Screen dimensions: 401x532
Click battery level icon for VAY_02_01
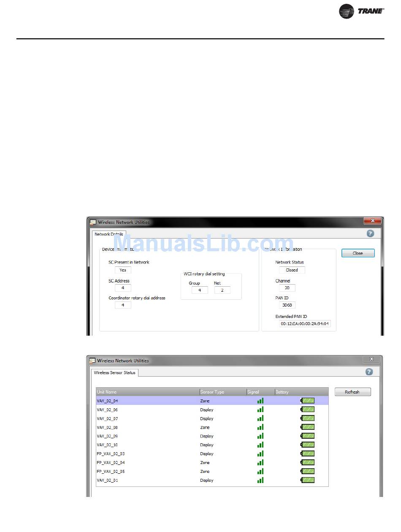[308, 480]
